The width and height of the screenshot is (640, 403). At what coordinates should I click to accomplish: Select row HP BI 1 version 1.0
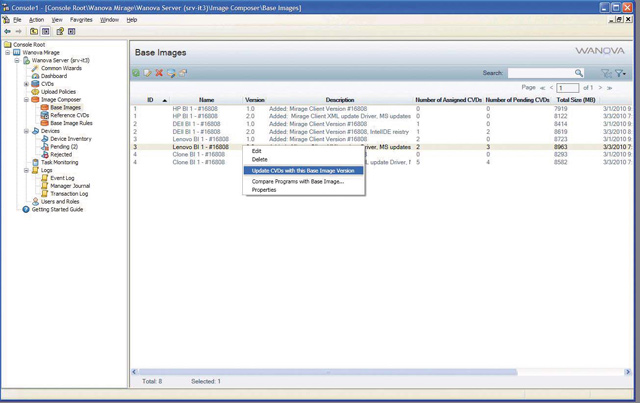381,109
